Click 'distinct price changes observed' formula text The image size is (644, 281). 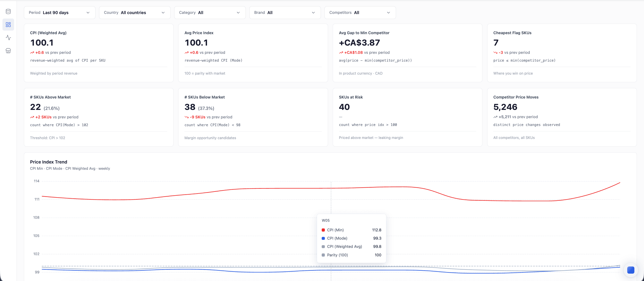click(527, 125)
